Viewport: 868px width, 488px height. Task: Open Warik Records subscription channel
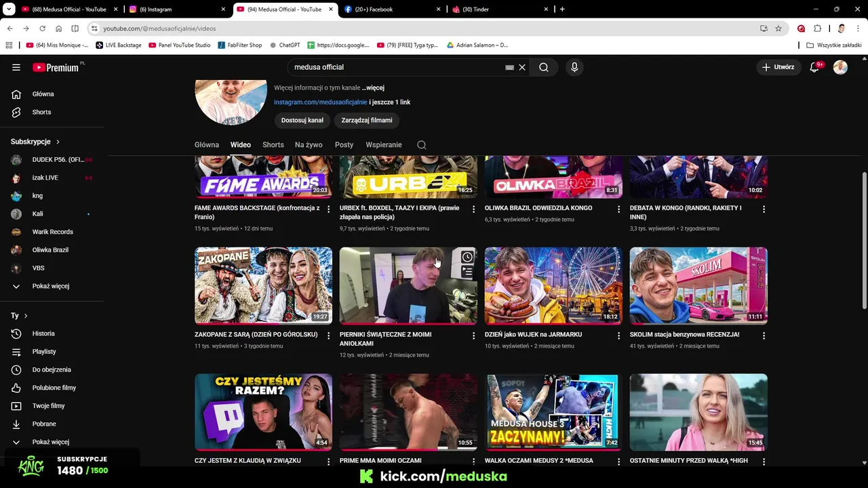52,232
